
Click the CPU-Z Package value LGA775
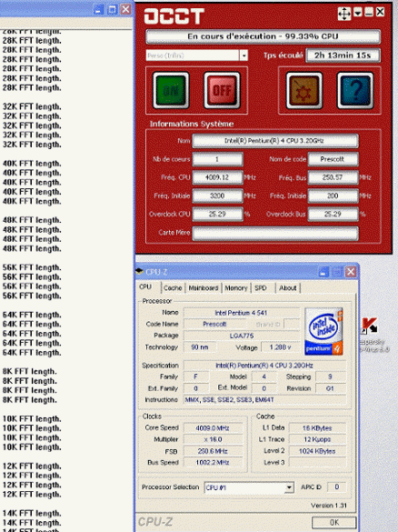point(242,336)
